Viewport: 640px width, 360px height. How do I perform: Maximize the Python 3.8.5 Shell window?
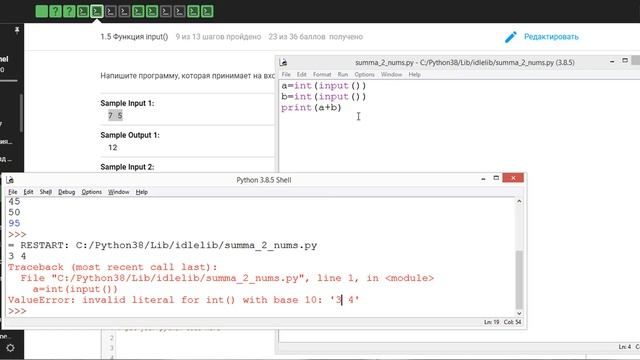click(x=496, y=178)
